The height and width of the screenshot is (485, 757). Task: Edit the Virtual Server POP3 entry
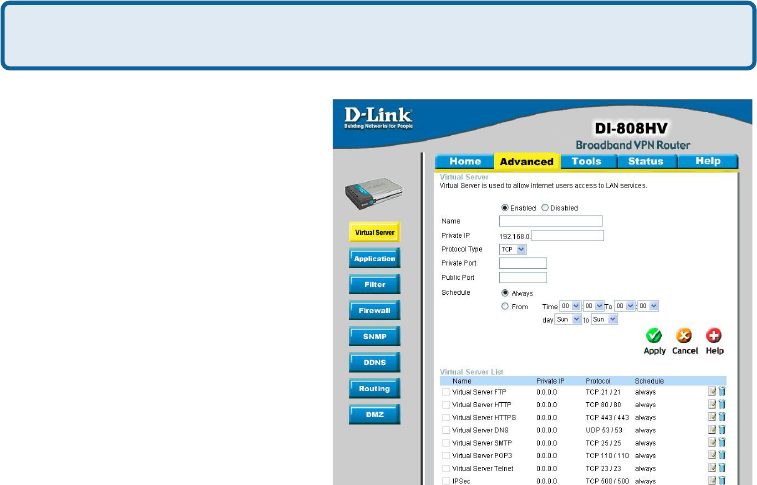point(712,455)
